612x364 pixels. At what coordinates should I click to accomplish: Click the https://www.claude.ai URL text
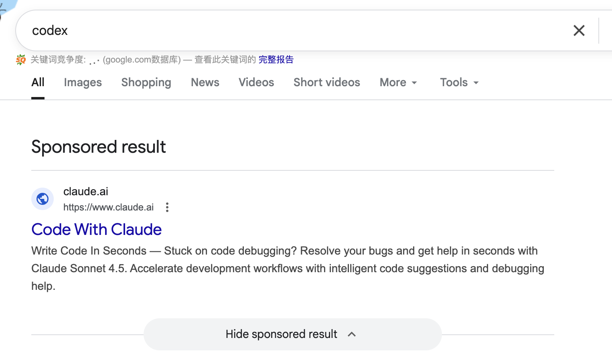pos(108,207)
